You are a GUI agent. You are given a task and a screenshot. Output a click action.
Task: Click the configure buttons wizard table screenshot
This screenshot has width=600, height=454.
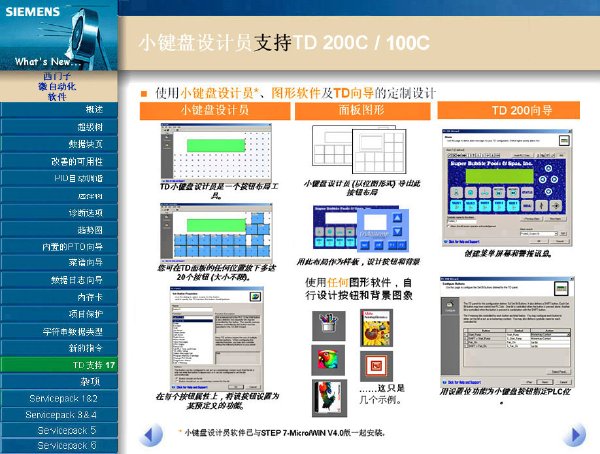[x=507, y=332]
